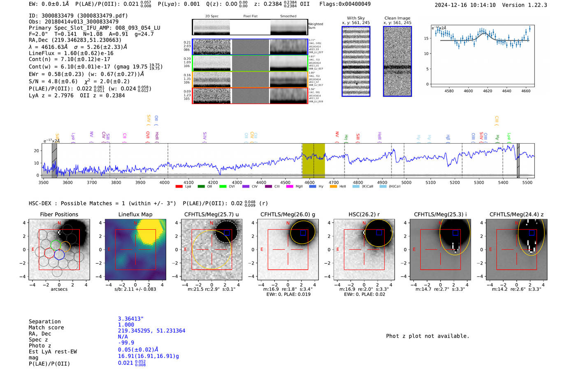Image resolution: width=576 pixels, height=392 pixels.
Task: Select the green-bordered 2D fiber spectrum row
Action: click(x=250, y=63)
